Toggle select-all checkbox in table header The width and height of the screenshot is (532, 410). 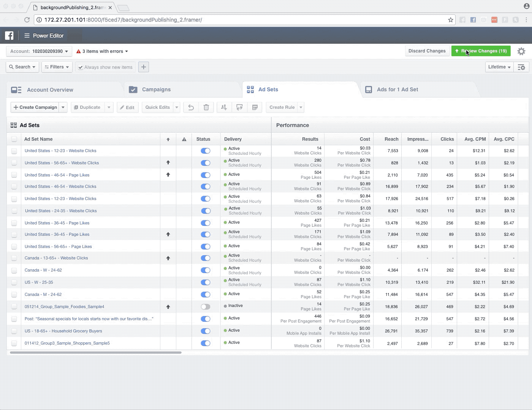tap(14, 139)
